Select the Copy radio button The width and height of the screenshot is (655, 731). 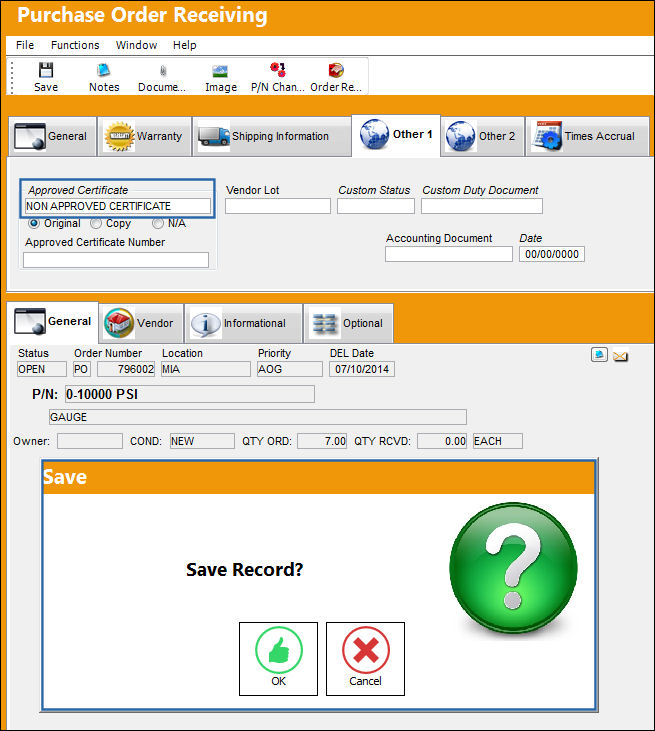[x=96, y=223]
